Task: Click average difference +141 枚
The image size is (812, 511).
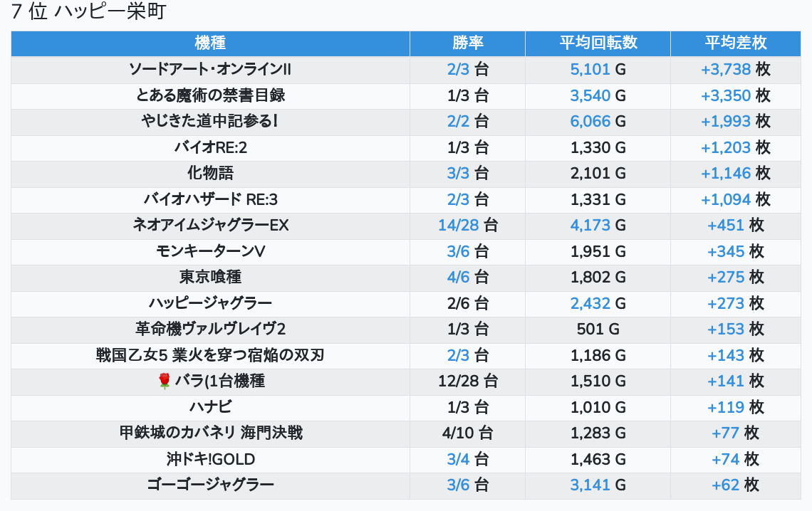Action: pyautogui.click(x=735, y=381)
